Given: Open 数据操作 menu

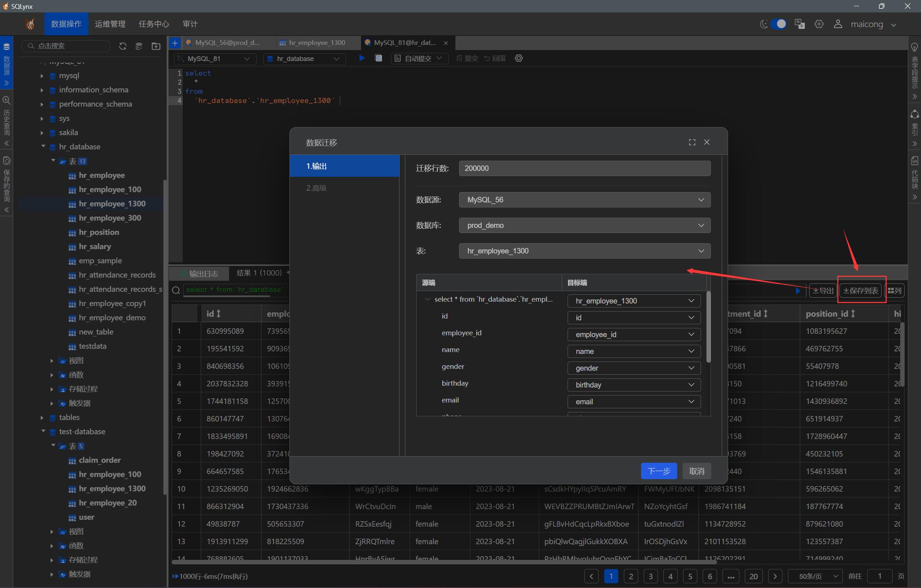Looking at the screenshot, I should click(x=66, y=24).
